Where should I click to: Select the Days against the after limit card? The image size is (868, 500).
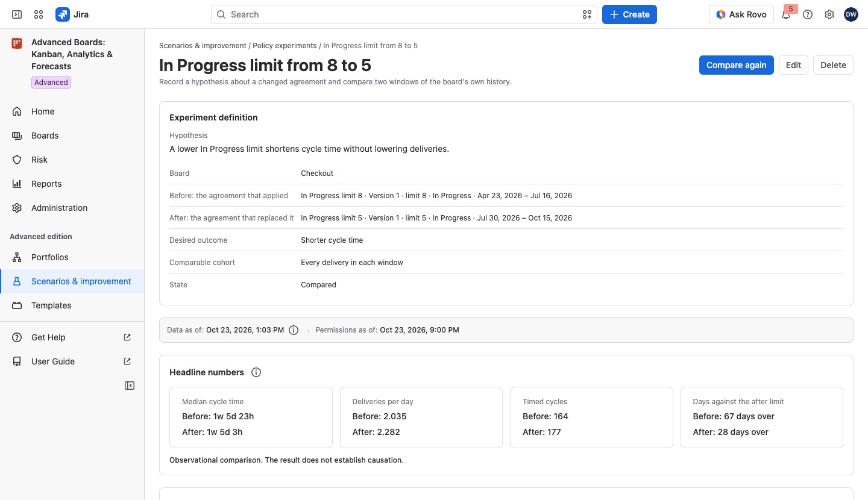pos(762,417)
